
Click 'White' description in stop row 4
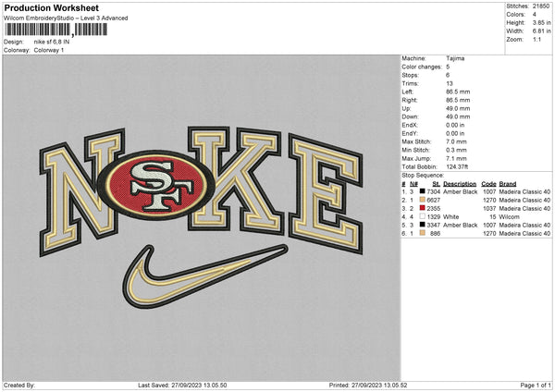pos(451,216)
